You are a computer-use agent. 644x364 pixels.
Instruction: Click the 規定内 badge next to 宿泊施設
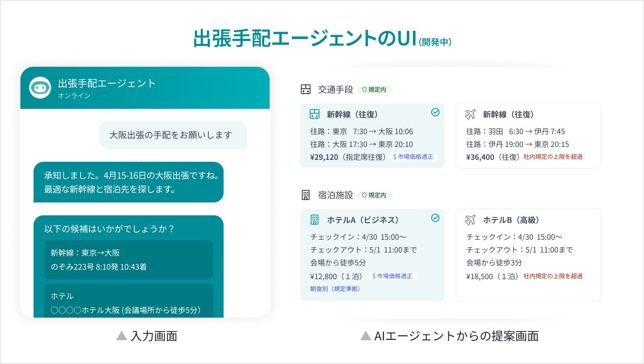click(x=374, y=195)
